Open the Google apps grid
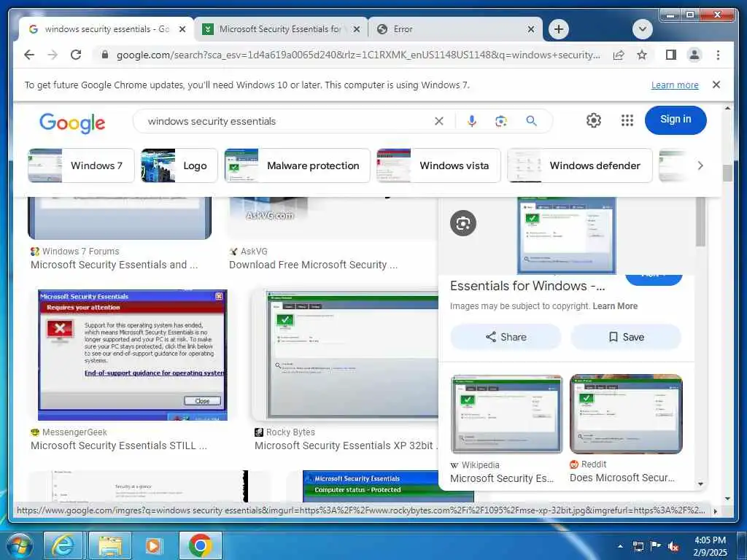The width and height of the screenshot is (747, 560). (627, 120)
